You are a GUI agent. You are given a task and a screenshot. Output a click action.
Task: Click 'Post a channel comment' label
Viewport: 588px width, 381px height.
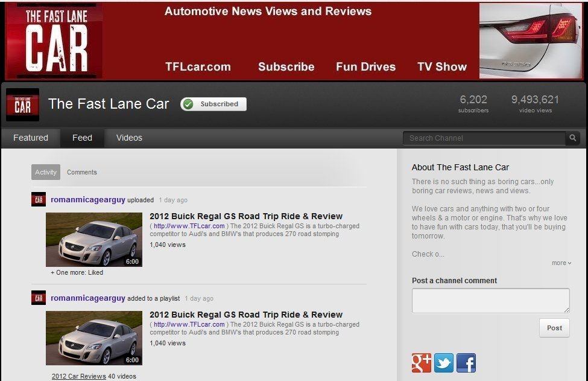pos(454,280)
